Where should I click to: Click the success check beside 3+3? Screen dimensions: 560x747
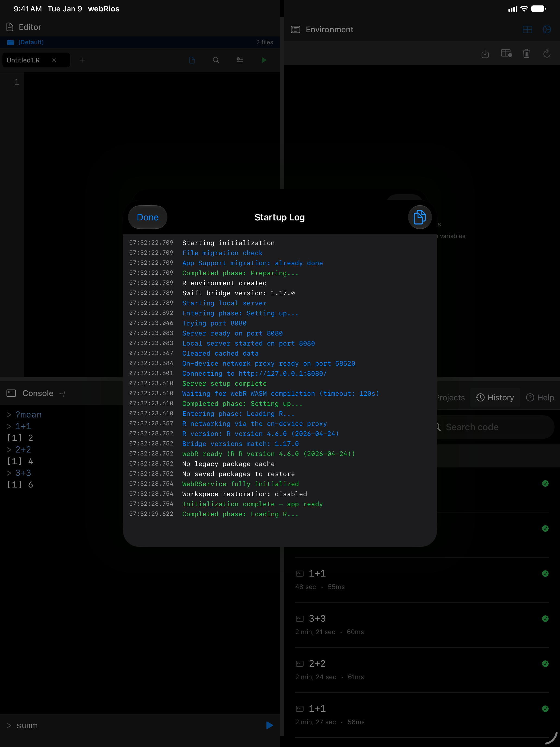[545, 618]
